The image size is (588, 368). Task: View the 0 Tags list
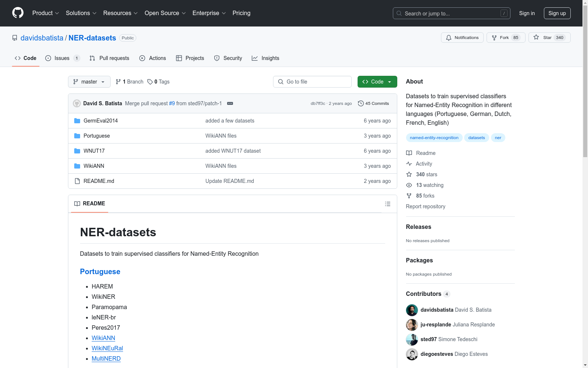pyautogui.click(x=158, y=82)
